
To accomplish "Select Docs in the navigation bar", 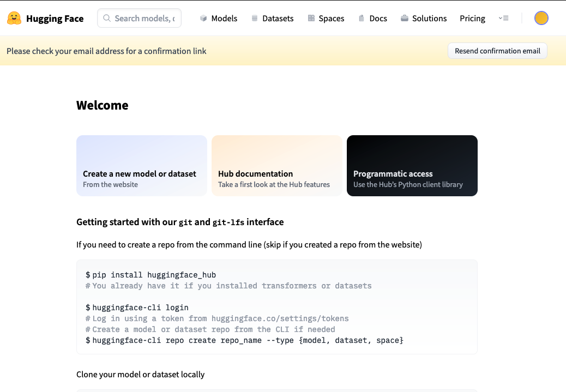I will pyautogui.click(x=377, y=18).
